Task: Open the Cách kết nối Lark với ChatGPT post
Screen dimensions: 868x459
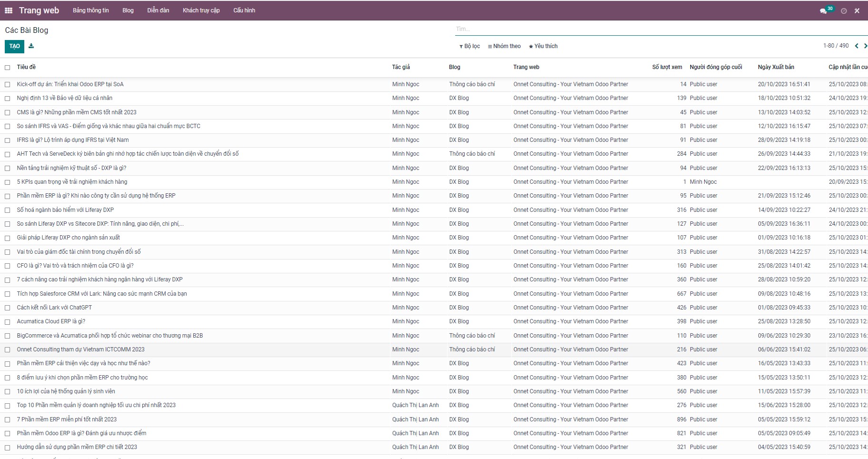Action: click(x=54, y=308)
